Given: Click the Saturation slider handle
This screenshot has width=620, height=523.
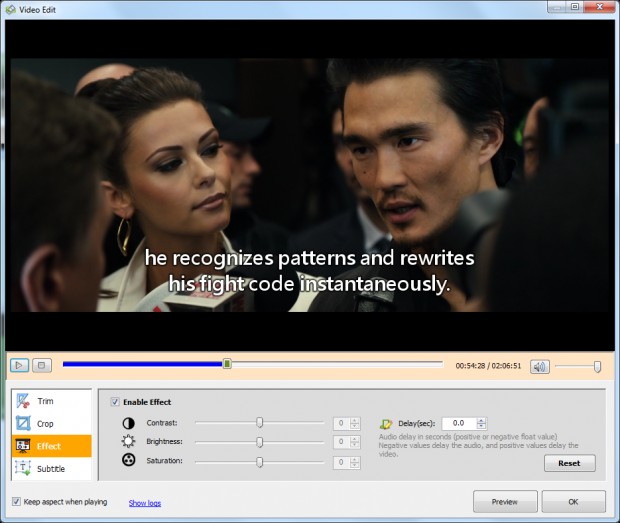Looking at the screenshot, I should tap(259, 462).
